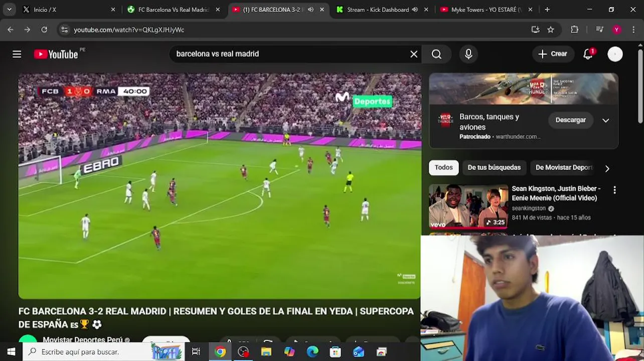644x361 pixels.
Task: Expand the ad chevron dropdown
Action: pyautogui.click(x=605, y=120)
